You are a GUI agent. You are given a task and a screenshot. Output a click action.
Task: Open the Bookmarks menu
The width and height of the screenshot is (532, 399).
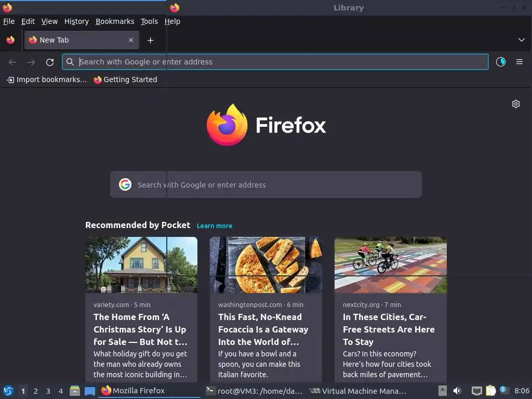tap(115, 21)
